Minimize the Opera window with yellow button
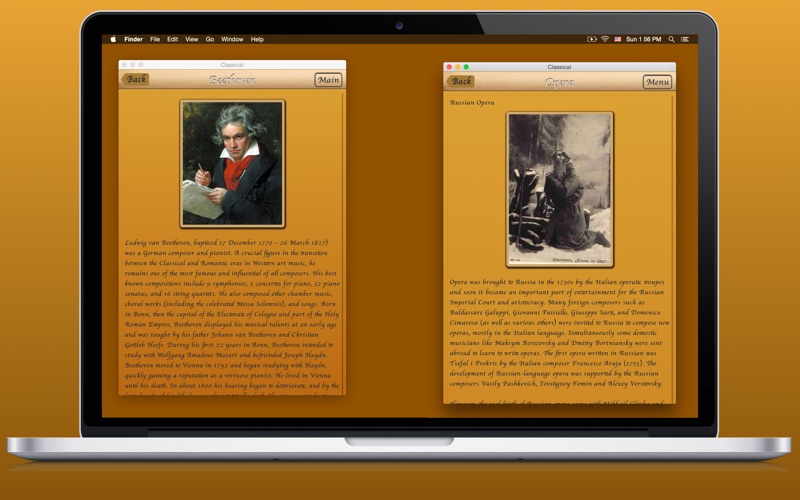The image size is (800, 500). 458,67
